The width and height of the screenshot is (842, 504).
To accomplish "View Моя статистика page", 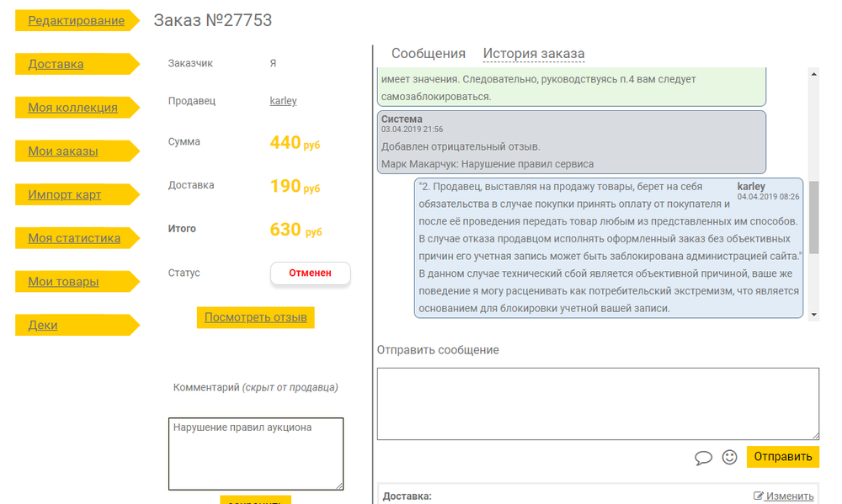I will coord(74,238).
